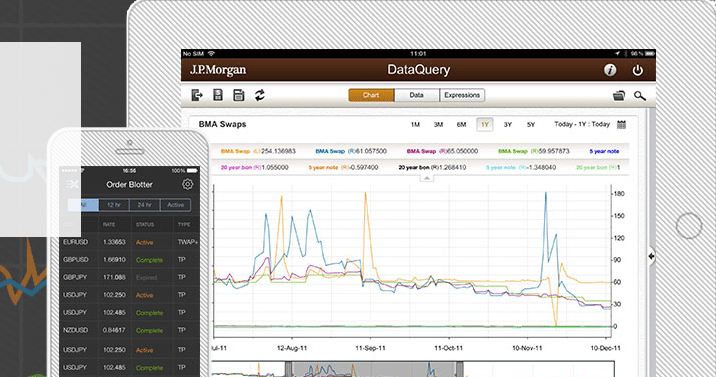Select the NZDUSD order row

click(x=130, y=330)
